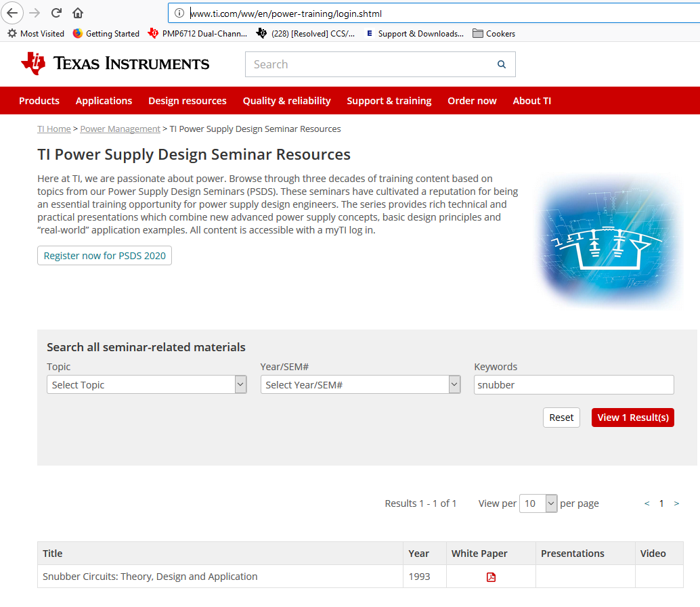Click the magnifying glass search icon
Screen dimensions: 700x607
pos(502,64)
